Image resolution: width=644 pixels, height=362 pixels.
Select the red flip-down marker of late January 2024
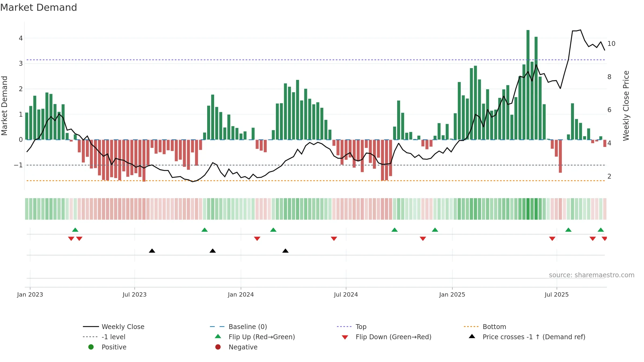click(x=257, y=239)
